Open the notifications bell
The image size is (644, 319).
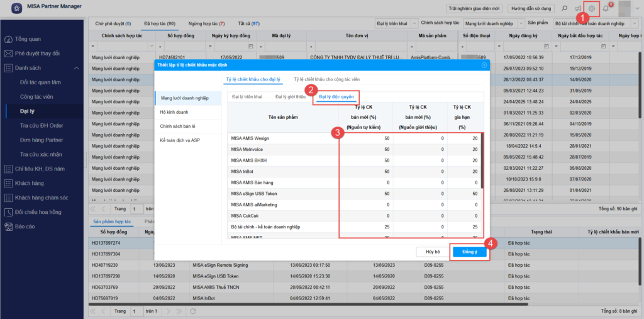click(606, 9)
